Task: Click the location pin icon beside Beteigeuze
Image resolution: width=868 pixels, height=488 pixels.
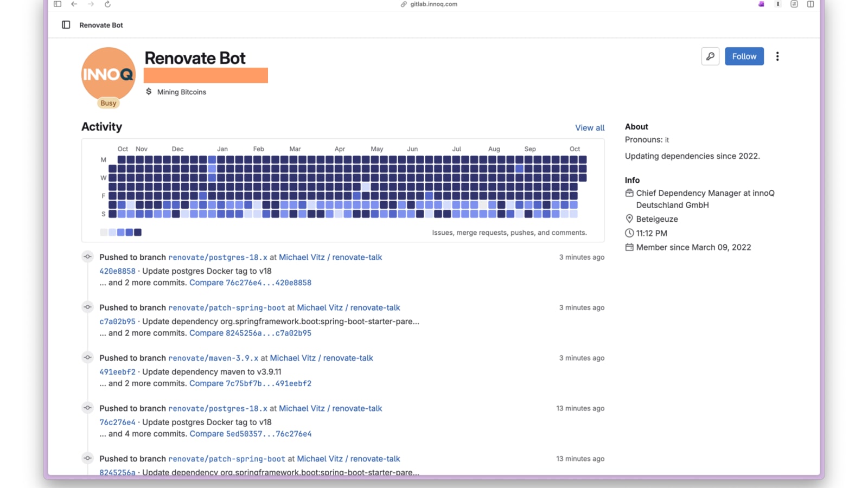Action: [629, 219]
